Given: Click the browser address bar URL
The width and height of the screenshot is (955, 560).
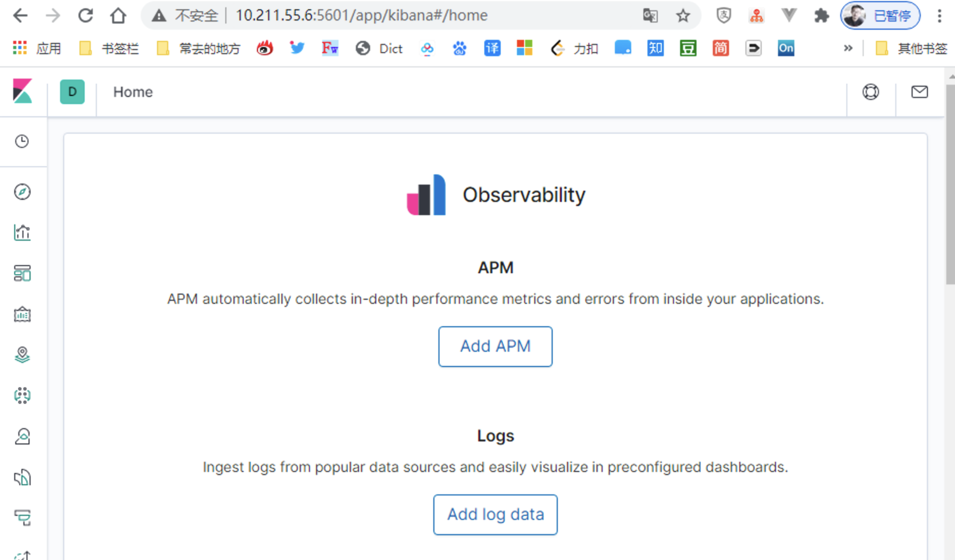Looking at the screenshot, I should click(361, 16).
